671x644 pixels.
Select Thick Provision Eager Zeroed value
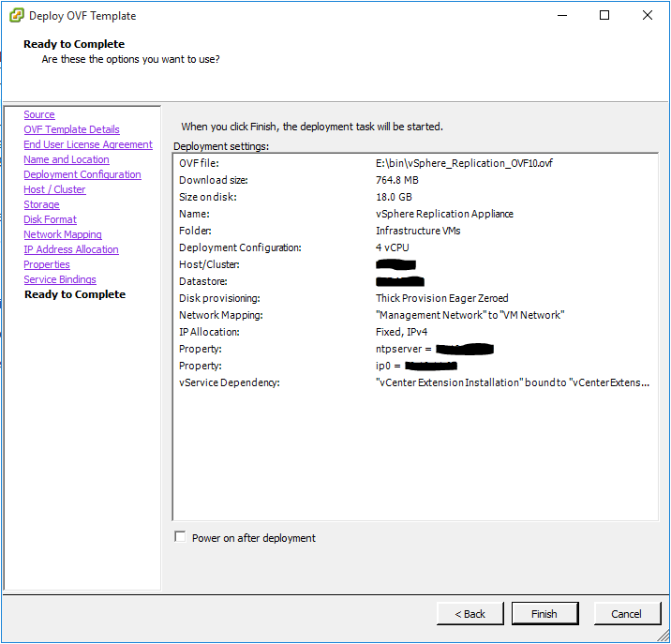[442, 298]
